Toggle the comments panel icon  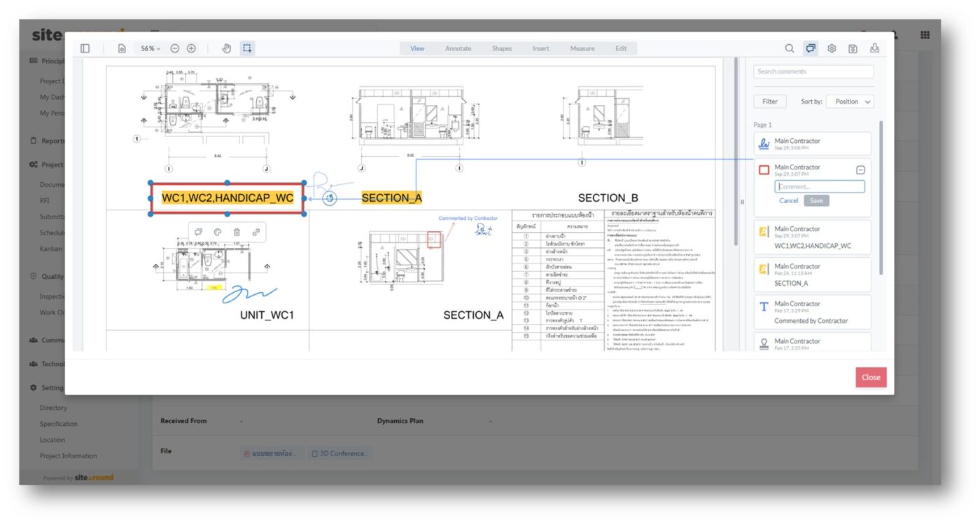pos(811,48)
